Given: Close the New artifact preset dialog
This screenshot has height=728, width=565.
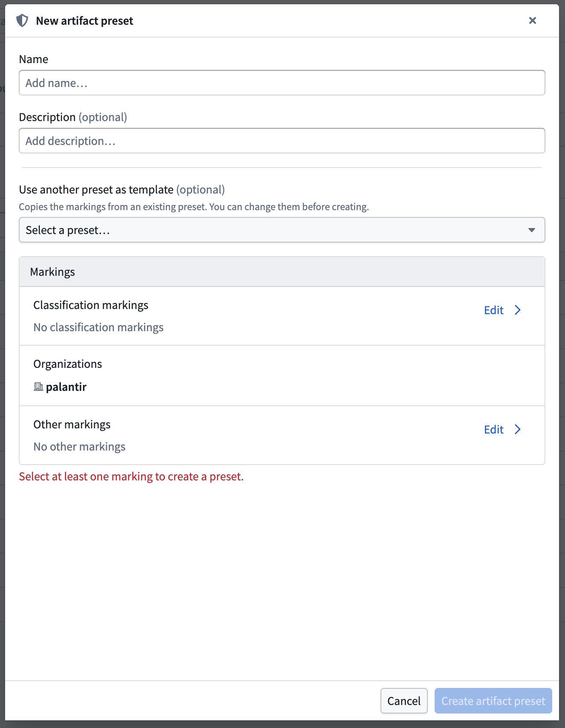Looking at the screenshot, I should (x=532, y=20).
